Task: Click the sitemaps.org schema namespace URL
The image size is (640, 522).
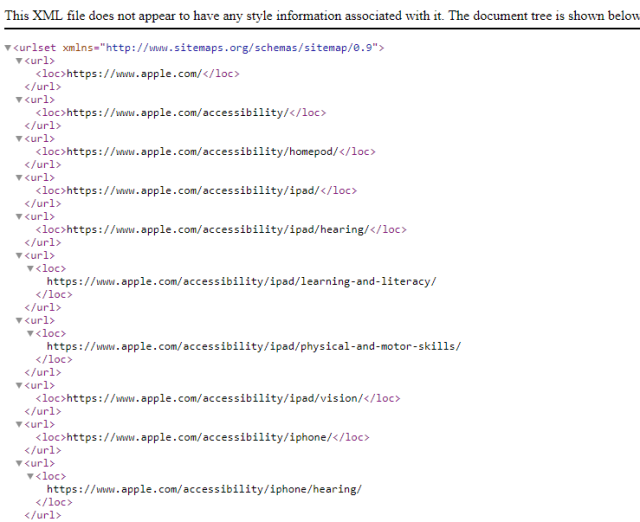Action: pyautogui.click(x=239, y=48)
